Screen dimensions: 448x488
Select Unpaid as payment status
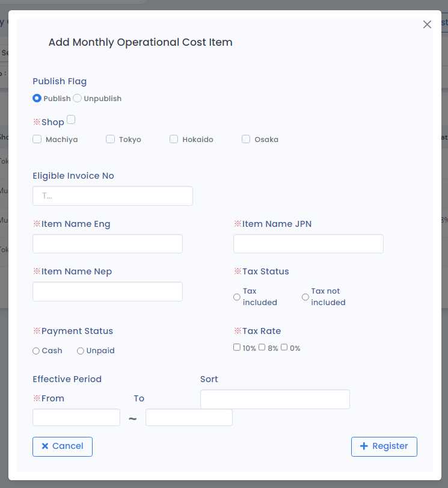coord(81,351)
